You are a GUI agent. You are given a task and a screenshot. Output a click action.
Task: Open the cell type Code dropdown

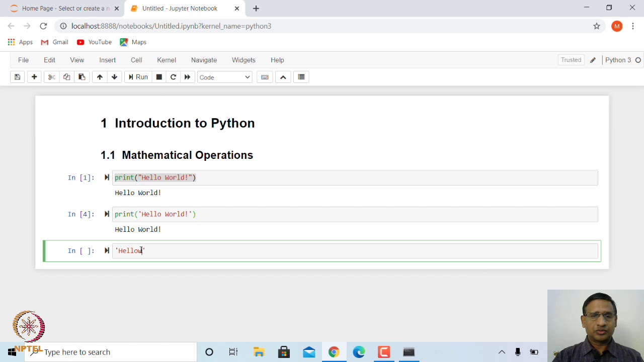224,77
